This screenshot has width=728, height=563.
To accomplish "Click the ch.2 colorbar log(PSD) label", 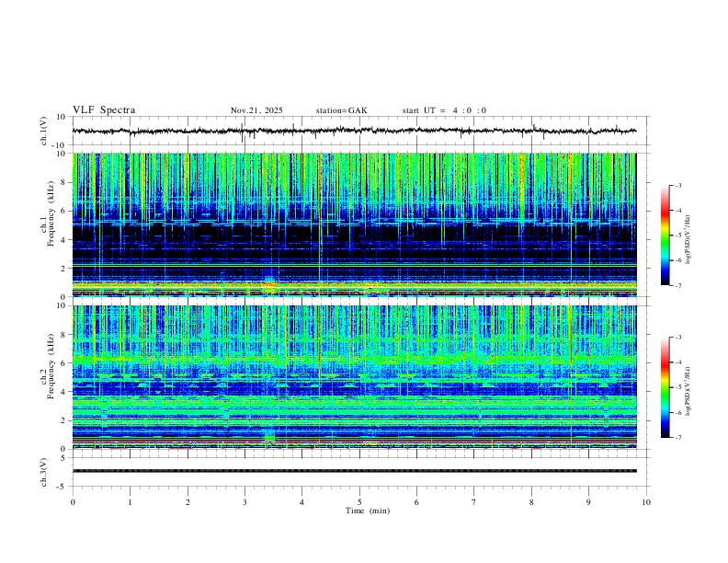I will [688, 391].
